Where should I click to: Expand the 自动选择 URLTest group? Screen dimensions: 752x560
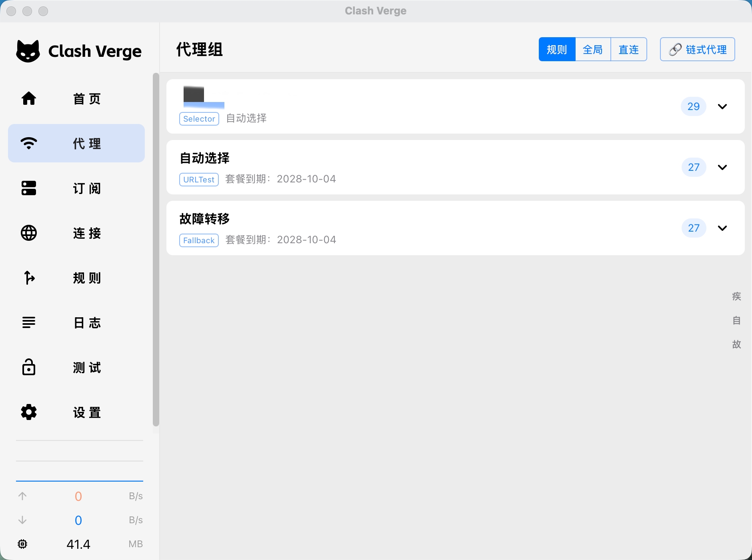[722, 167]
